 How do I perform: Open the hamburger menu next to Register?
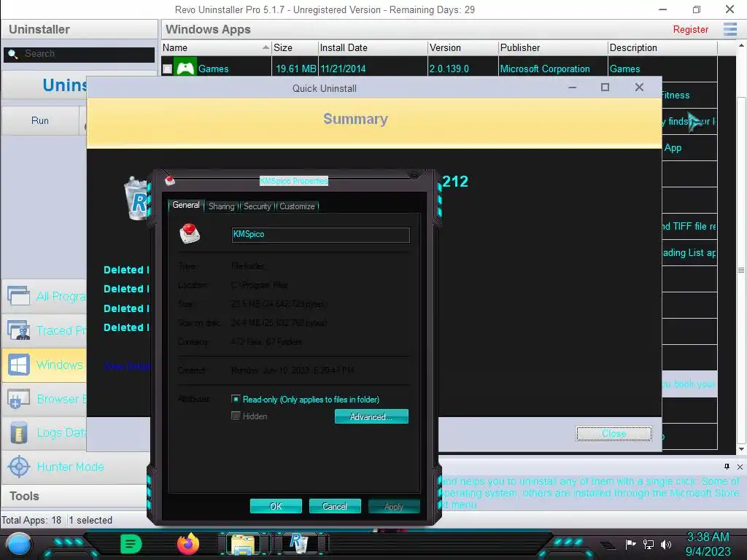(729, 29)
